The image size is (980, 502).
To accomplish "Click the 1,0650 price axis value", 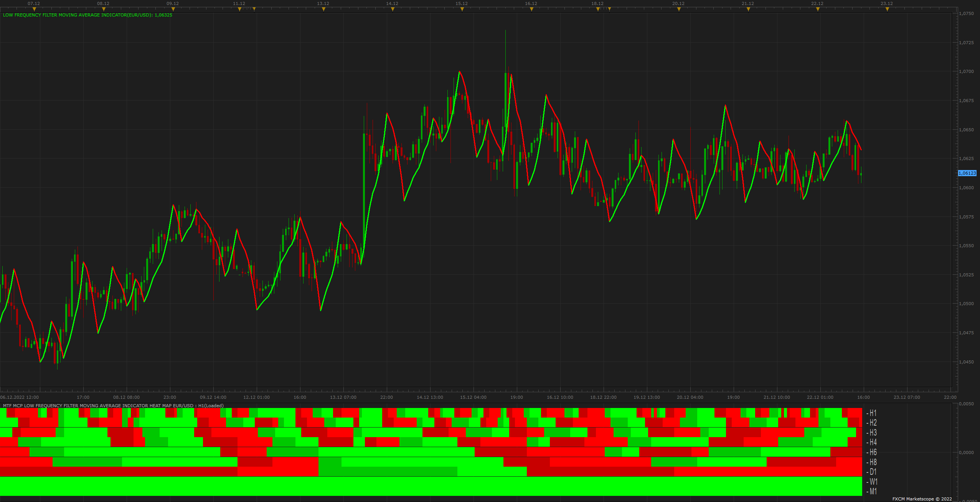I will (x=966, y=130).
